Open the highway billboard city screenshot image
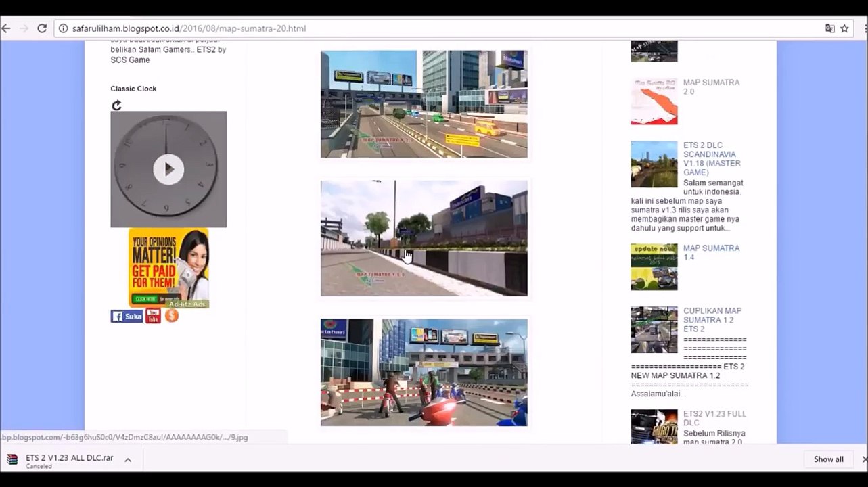This screenshot has height=487, width=868. click(x=424, y=104)
